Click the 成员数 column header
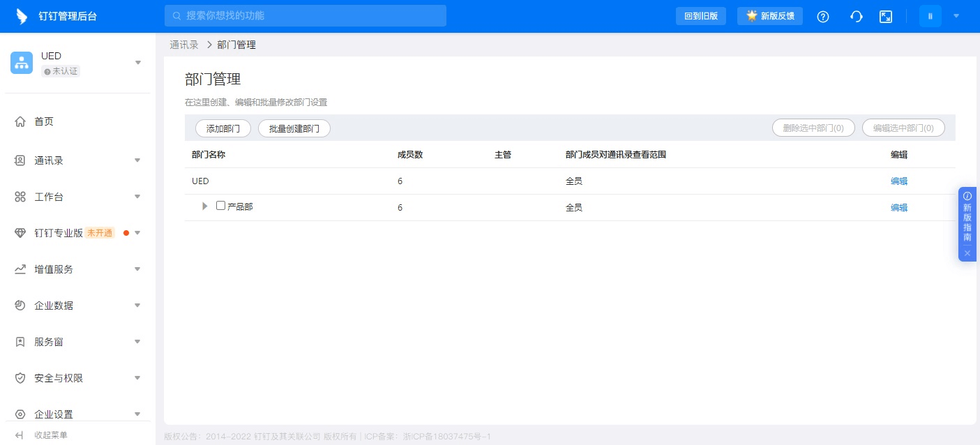 [410, 155]
